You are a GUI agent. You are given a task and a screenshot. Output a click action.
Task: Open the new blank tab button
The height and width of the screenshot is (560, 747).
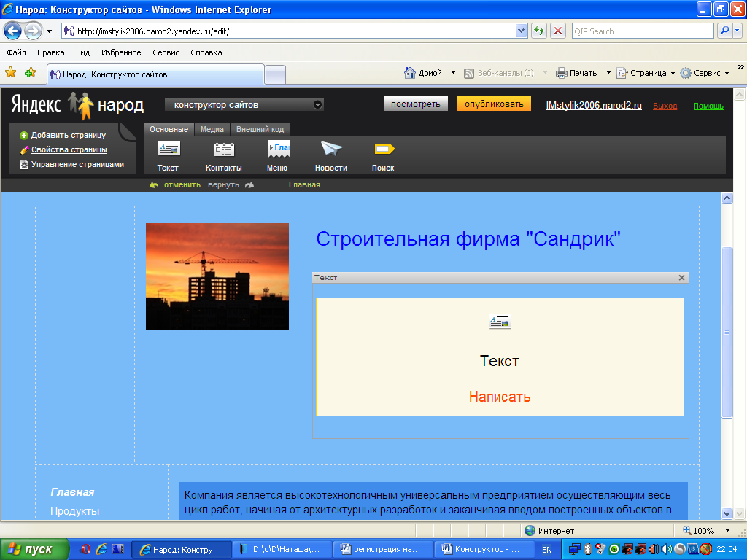click(275, 75)
